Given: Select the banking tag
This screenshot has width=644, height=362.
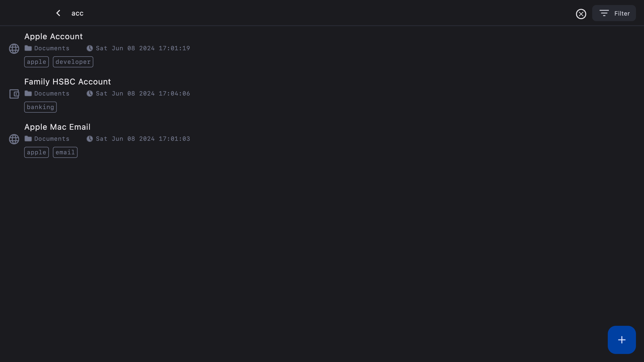Looking at the screenshot, I should pyautogui.click(x=40, y=107).
